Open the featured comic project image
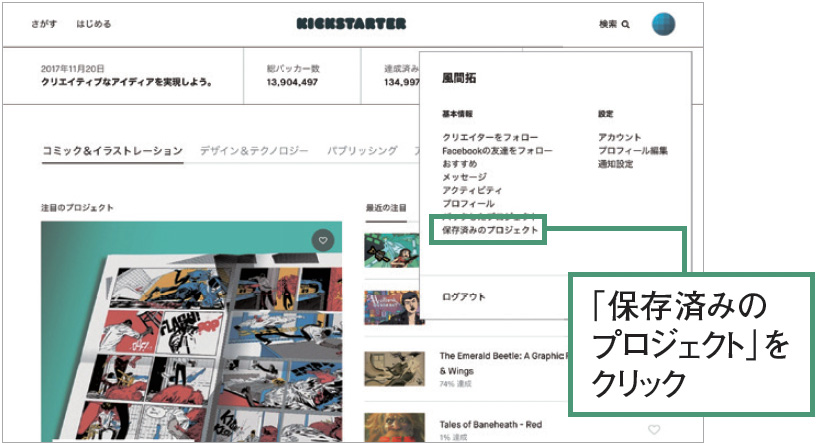The width and height of the screenshot is (816, 444). coord(192,332)
